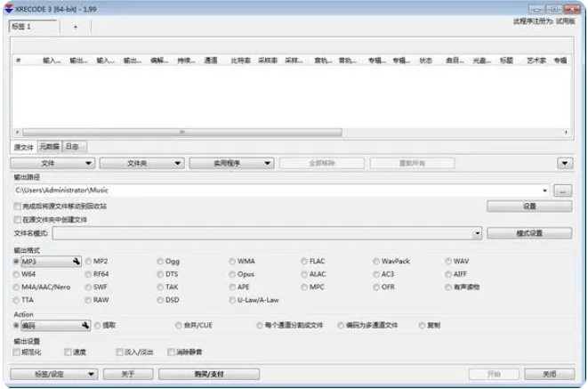Select the 合并/CUE merge action
Image resolution: width=588 pixels, height=389 pixels.
coord(179,325)
